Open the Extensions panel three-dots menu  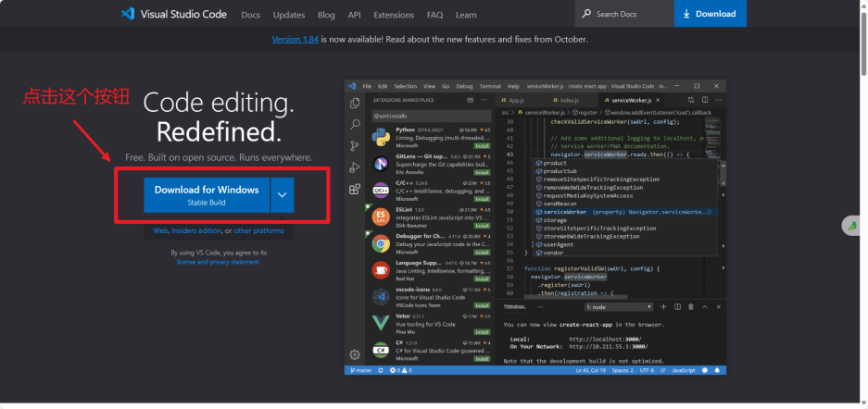[x=484, y=100]
